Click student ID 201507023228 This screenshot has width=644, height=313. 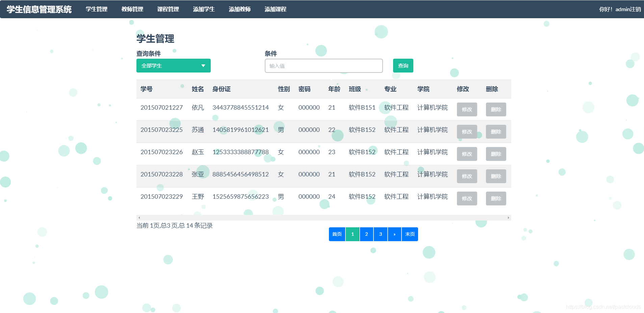[162, 174]
